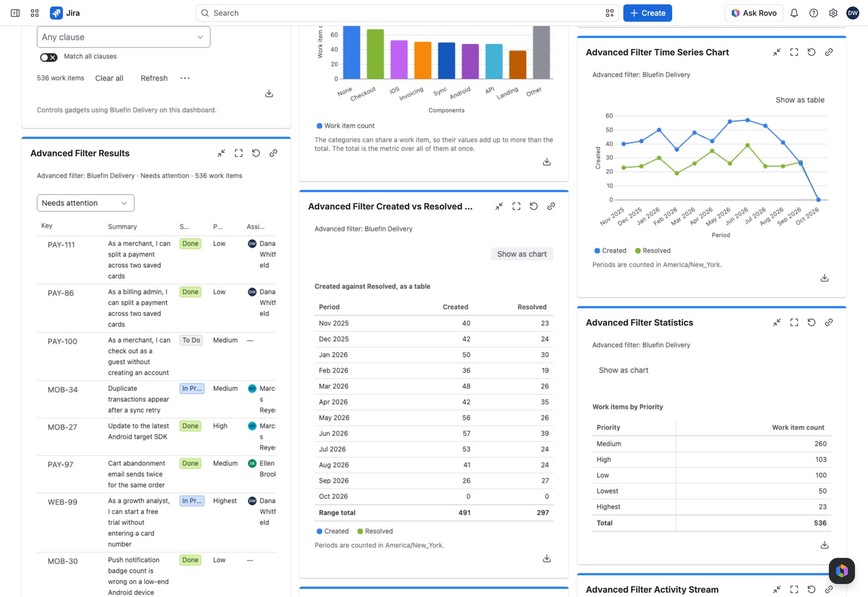Focus the Search input field
The width and height of the screenshot is (868, 597).
(407, 13)
